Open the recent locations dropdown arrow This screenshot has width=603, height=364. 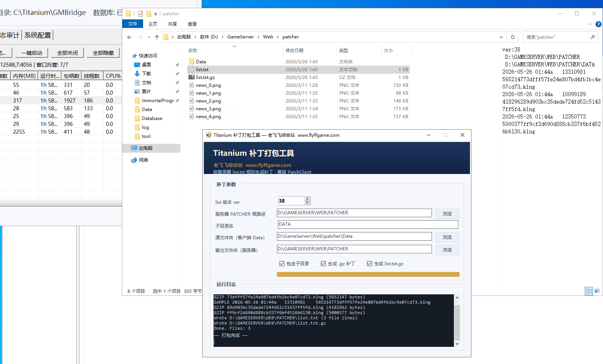pos(149,37)
